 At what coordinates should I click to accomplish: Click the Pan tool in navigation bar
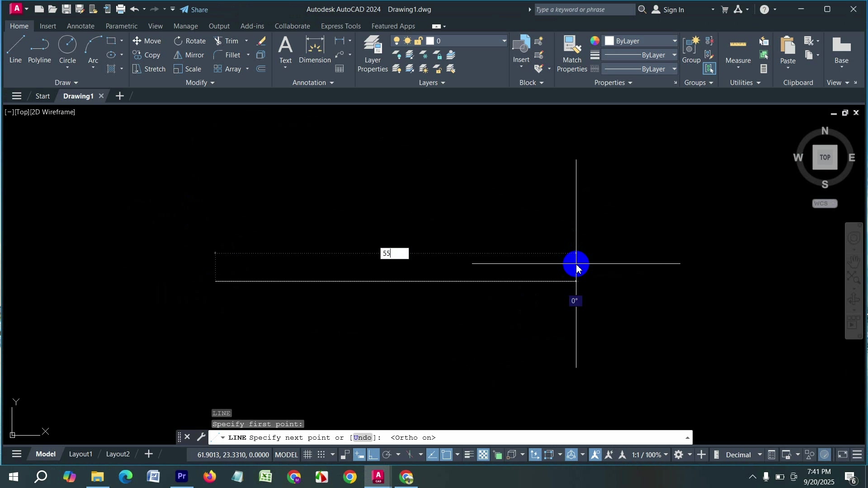pyautogui.click(x=854, y=261)
